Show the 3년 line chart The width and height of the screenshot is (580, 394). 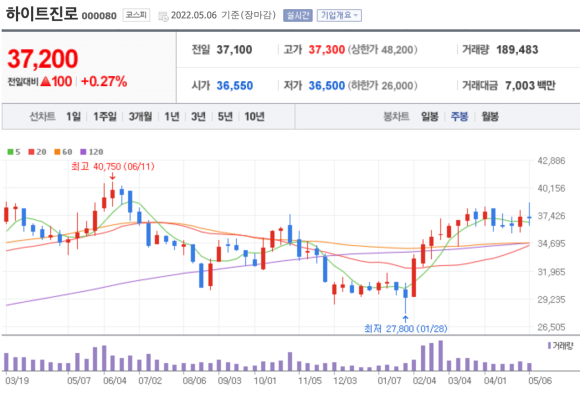pyautogui.click(x=198, y=117)
